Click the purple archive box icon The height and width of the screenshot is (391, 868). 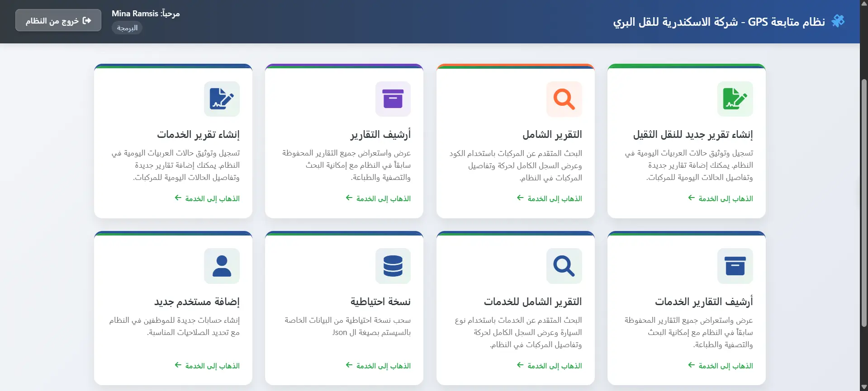click(393, 99)
